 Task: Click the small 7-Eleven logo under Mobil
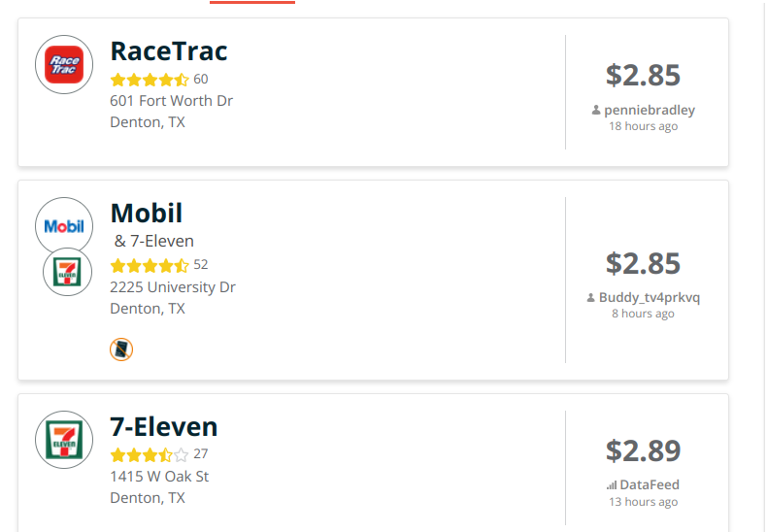tap(68, 272)
